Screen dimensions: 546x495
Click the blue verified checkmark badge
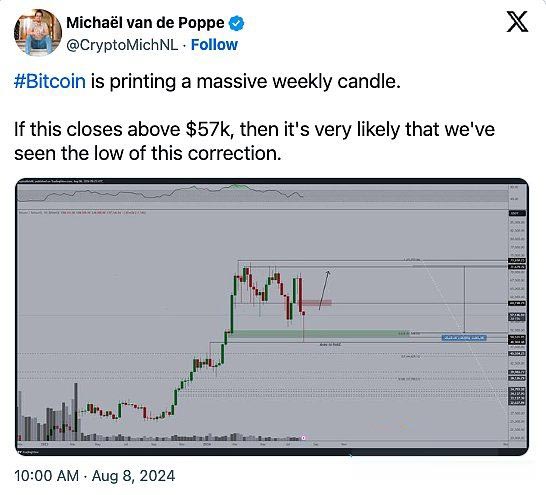tap(236, 23)
